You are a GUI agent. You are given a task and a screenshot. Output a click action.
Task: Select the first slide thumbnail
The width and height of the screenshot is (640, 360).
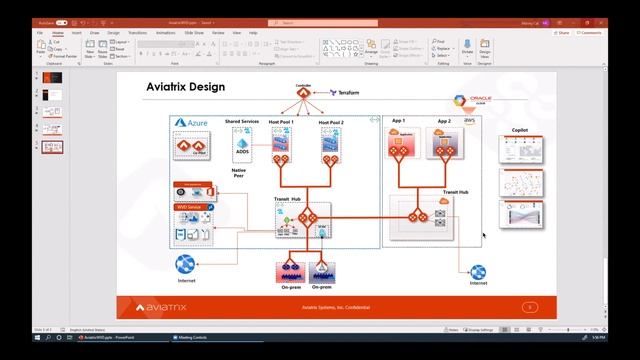tap(52, 78)
